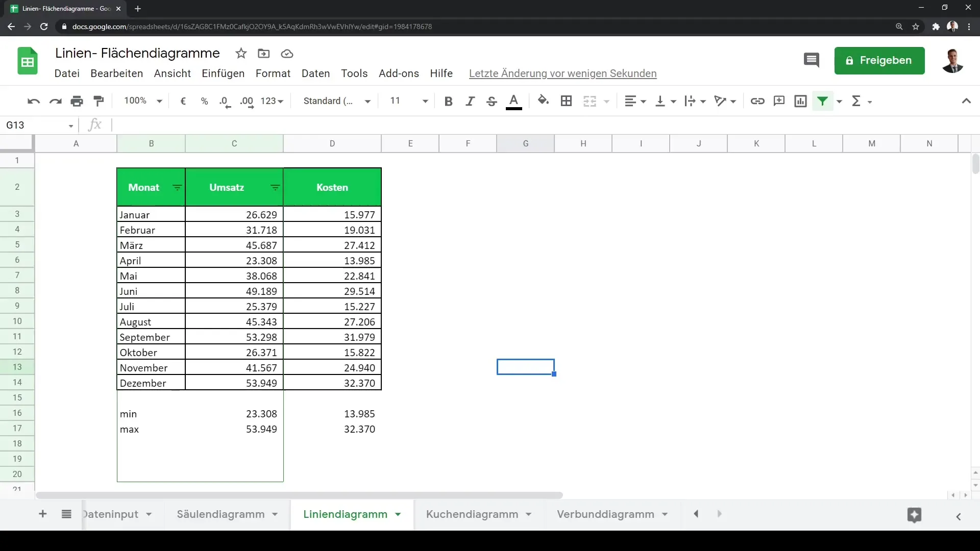Image resolution: width=980 pixels, height=551 pixels.
Task: Click the italic formatting icon
Action: [471, 101]
